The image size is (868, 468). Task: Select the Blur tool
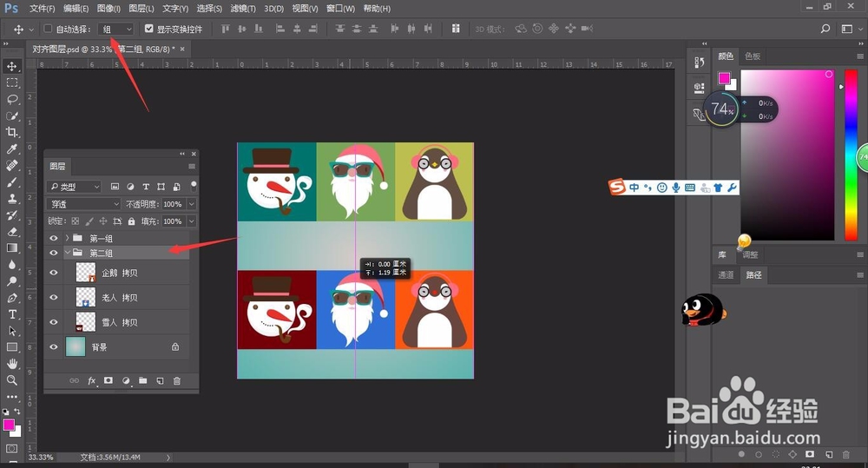pos(11,264)
